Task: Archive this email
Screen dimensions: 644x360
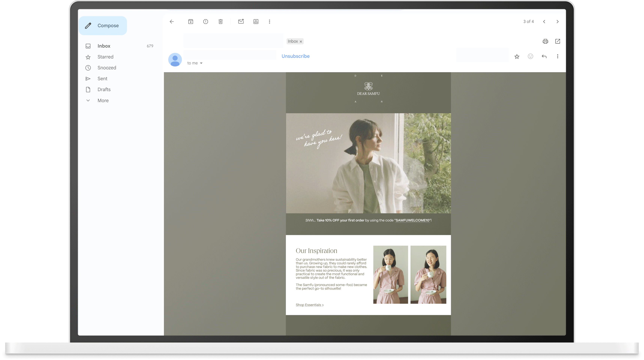Action: pyautogui.click(x=191, y=22)
